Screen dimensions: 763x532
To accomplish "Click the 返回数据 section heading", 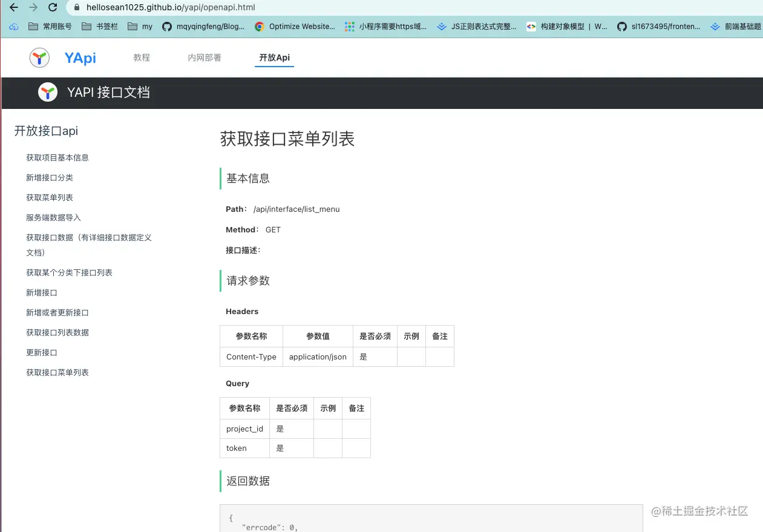I will tap(248, 481).
